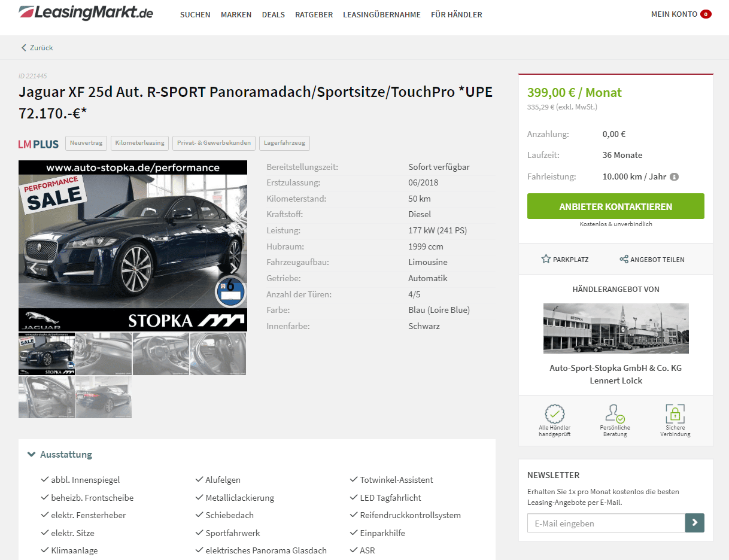
Task: Click the LM PLUS badge
Action: [38, 144]
